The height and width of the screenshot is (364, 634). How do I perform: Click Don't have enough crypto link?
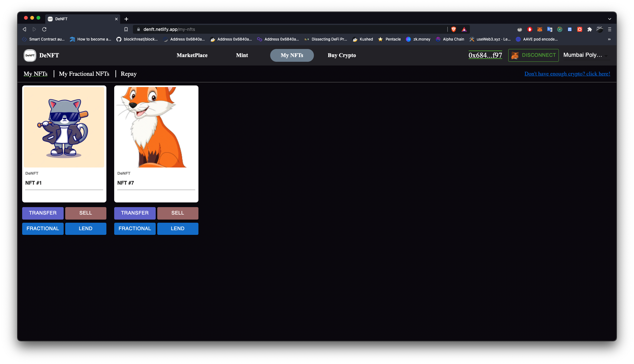567,74
